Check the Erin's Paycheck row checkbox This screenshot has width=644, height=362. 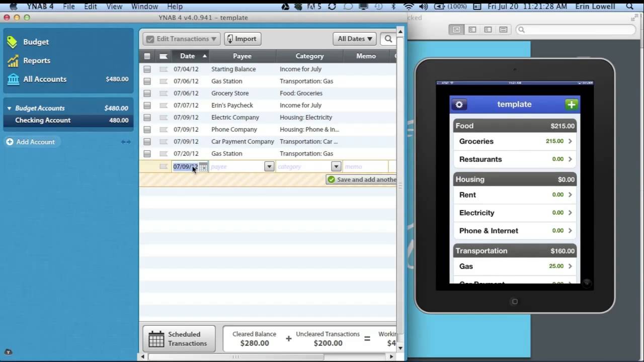coord(147,106)
